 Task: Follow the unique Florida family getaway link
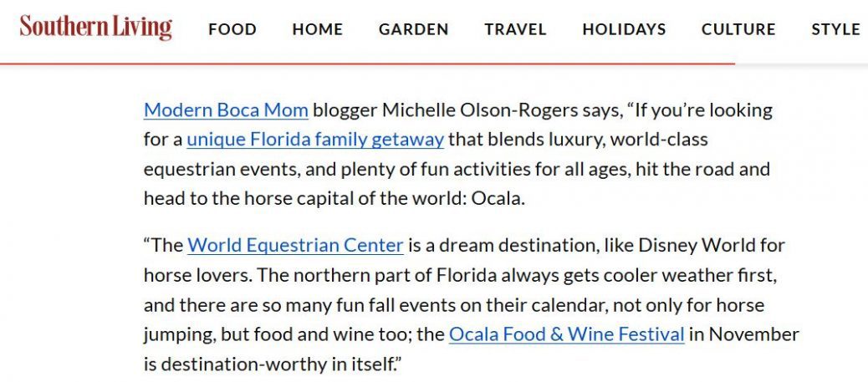(x=314, y=139)
